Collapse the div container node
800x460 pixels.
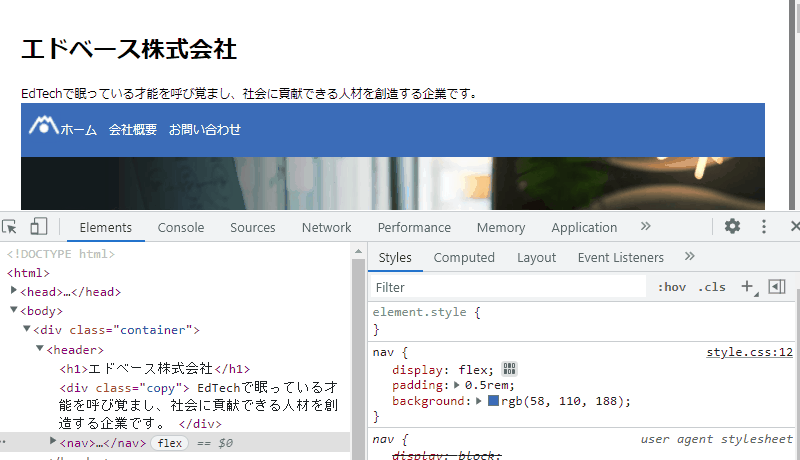coord(27,329)
